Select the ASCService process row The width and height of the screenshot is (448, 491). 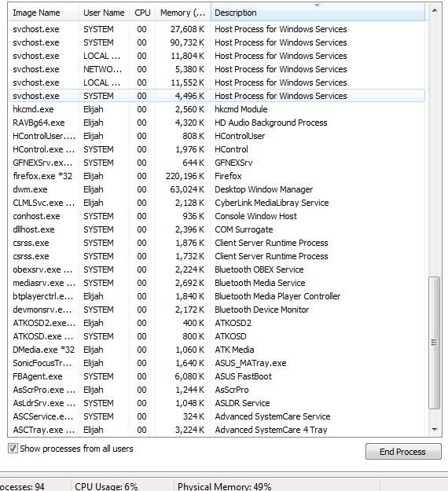[217, 416]
